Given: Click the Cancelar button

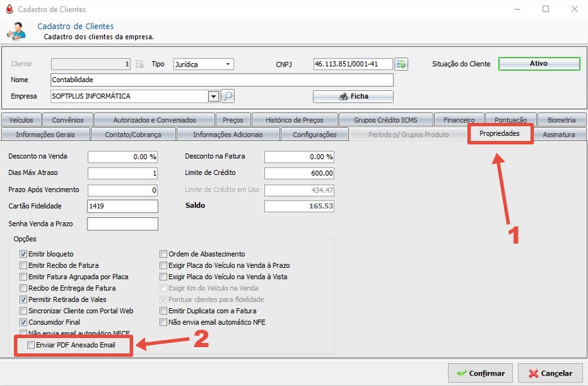Looking at the screenshot, I should (550, 374).
